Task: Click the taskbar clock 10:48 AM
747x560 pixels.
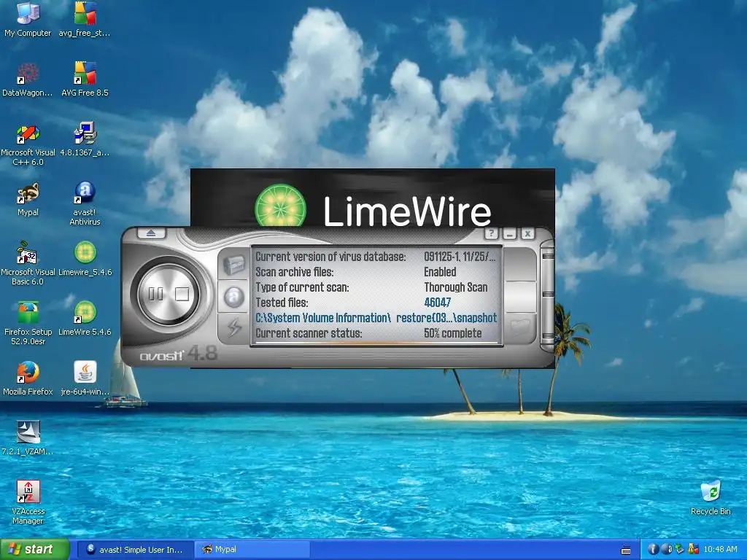Action: coord(720,550)
